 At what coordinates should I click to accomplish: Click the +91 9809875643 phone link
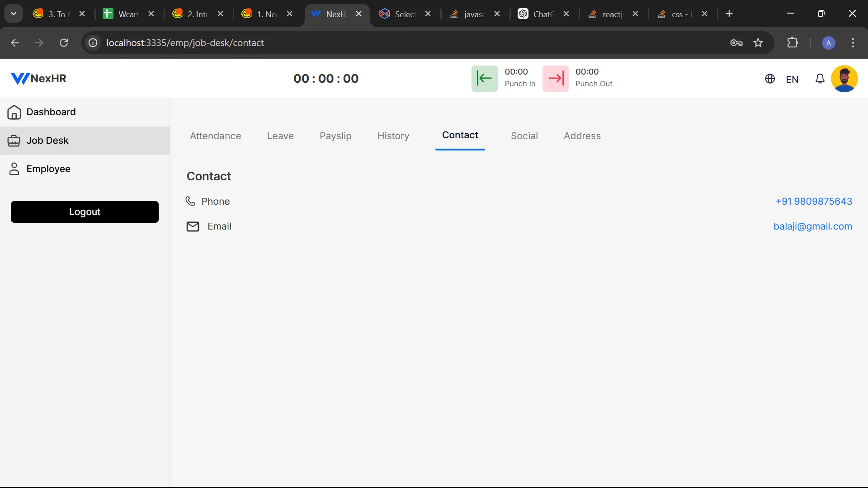tap(813, 202)
